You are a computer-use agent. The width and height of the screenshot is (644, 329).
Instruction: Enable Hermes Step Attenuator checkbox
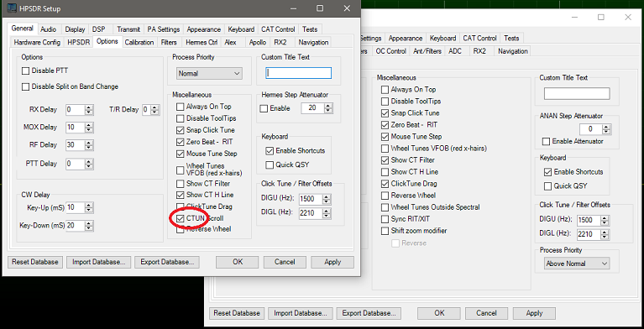[x=264, y=109]
